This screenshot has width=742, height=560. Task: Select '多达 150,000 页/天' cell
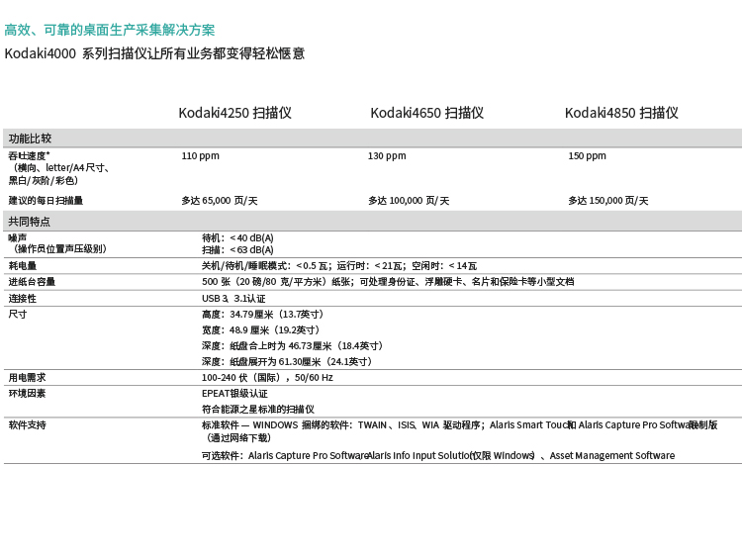pyautogui.click(x=608, y=200)
